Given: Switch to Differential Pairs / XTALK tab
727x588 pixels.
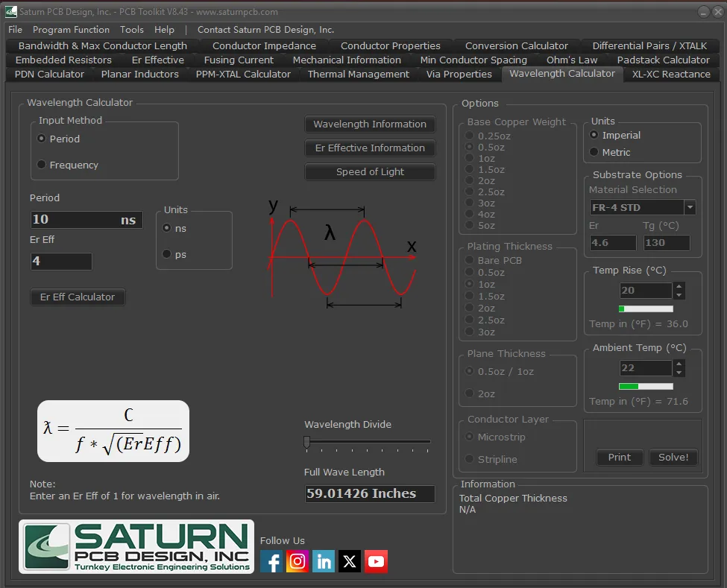Looking at the screenshot, I should [649, 46].
